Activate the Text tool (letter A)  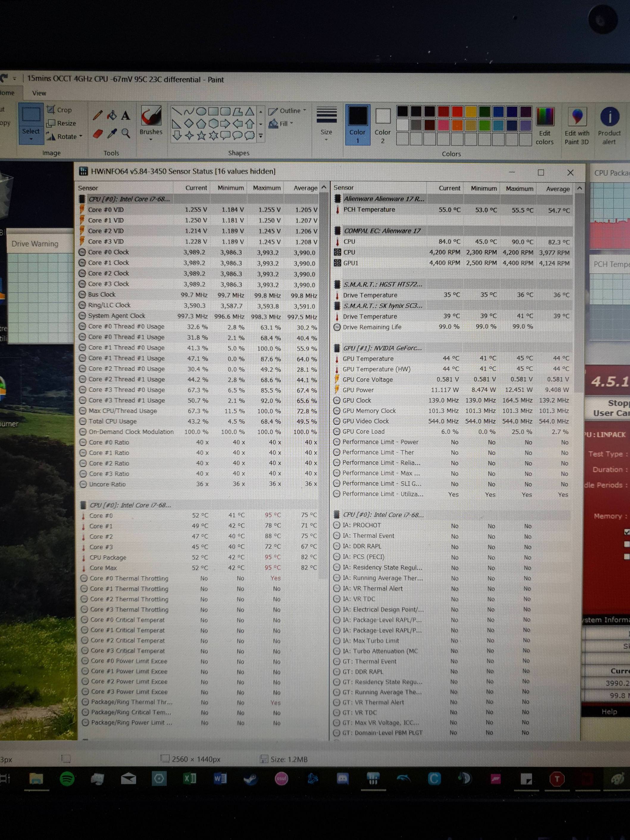126,115
